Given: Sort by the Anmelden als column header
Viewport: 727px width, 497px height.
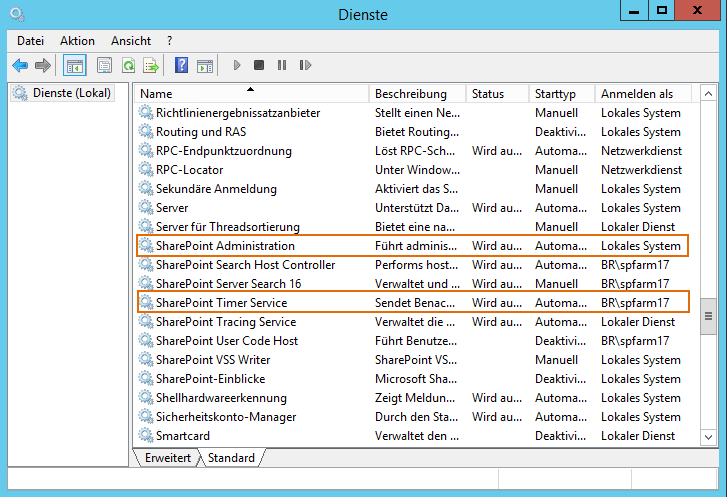Looking at the screenshot, I should pyautogui.click(x=643, y=94).
